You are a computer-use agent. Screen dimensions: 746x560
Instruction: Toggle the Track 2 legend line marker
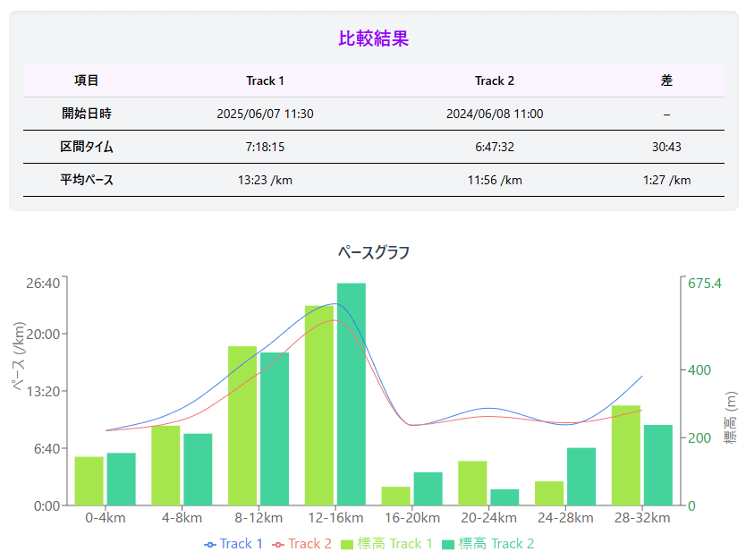(278, 544)
